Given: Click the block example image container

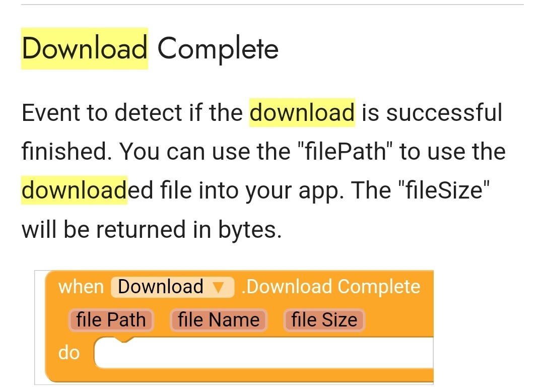Looking at the screenshot, I should tap(234, 326).
